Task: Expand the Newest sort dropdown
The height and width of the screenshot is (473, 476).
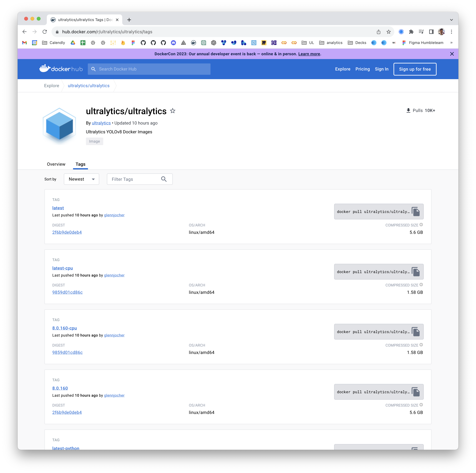Action: (81, 179)
